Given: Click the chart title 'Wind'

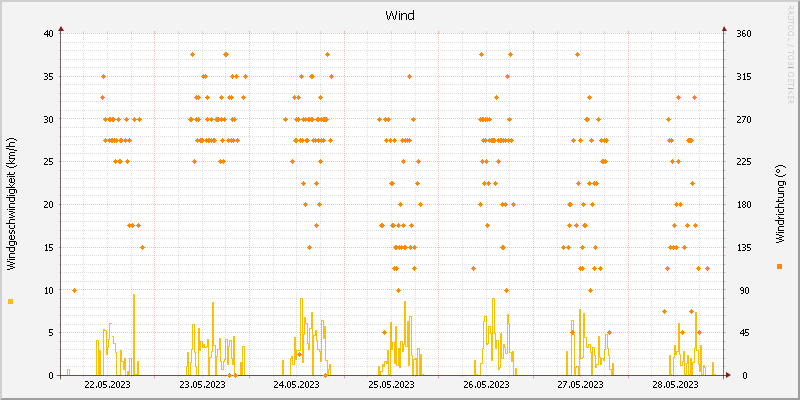Looking at the screenshot, I should pyautogui.click(x=399, y=16).
